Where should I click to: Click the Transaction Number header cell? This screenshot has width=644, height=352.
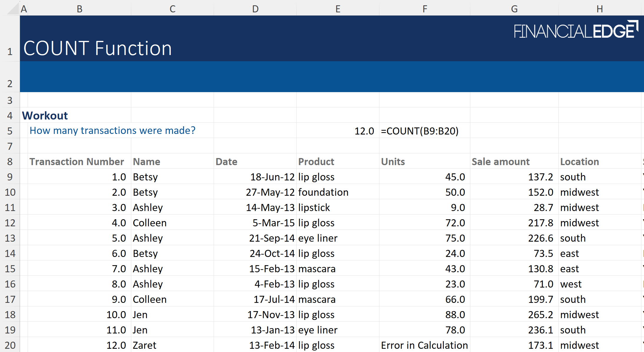(77, 161)
